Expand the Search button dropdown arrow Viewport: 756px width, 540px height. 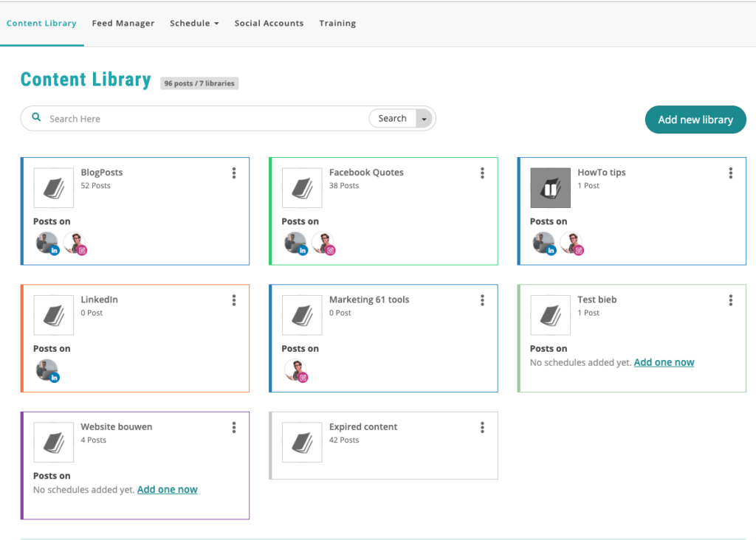coord(424,119)
